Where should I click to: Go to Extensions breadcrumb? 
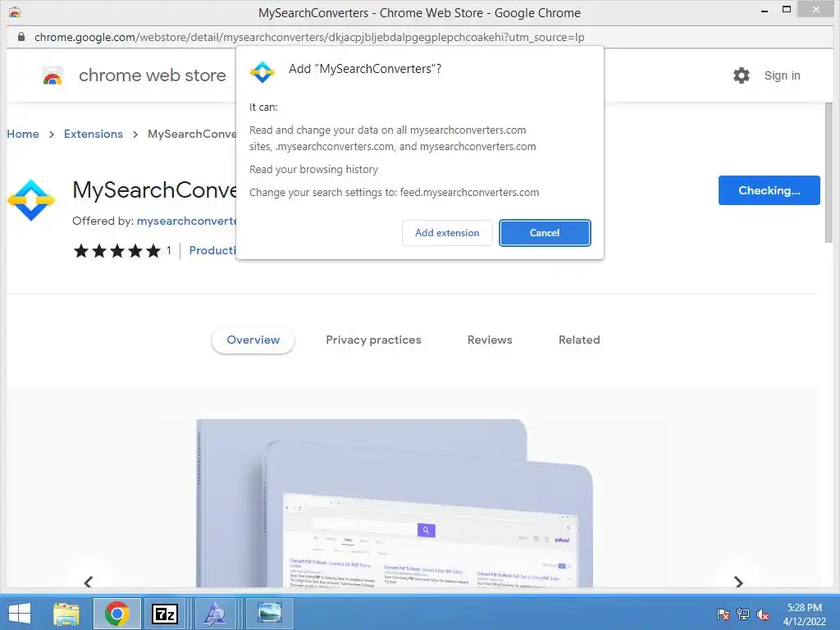pyautogui.click(x=94, y=134)
